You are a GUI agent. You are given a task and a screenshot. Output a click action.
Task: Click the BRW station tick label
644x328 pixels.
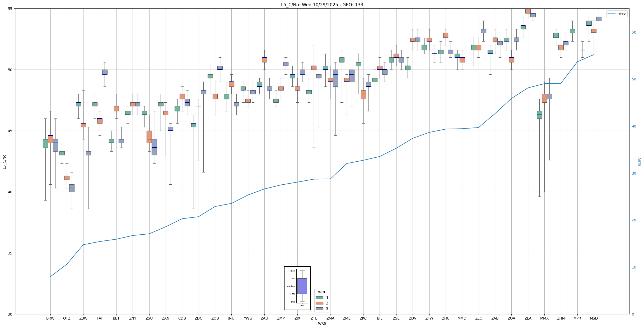pos(50,318)
